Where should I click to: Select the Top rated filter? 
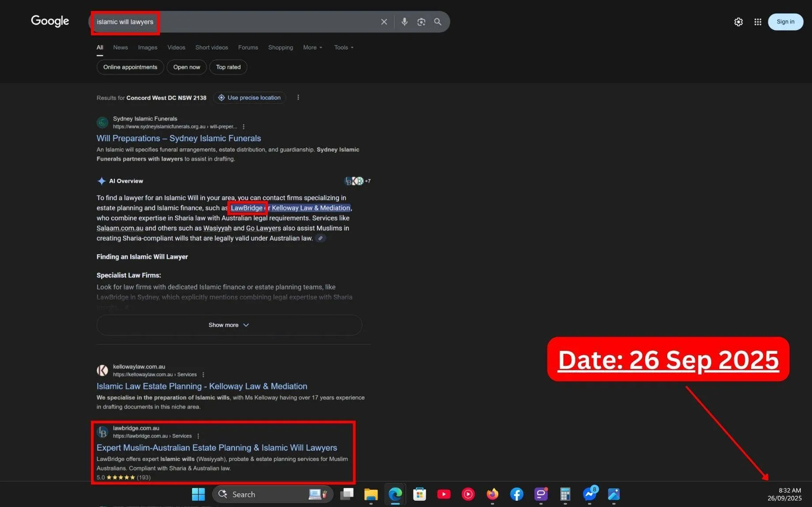[228, 67]
